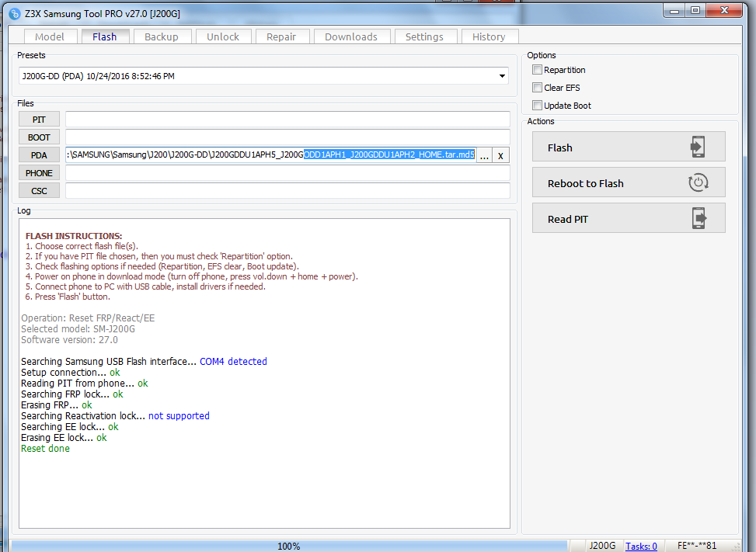
Task: Click 'Software version: 27.0' log line
Action: tap(69, 339)
